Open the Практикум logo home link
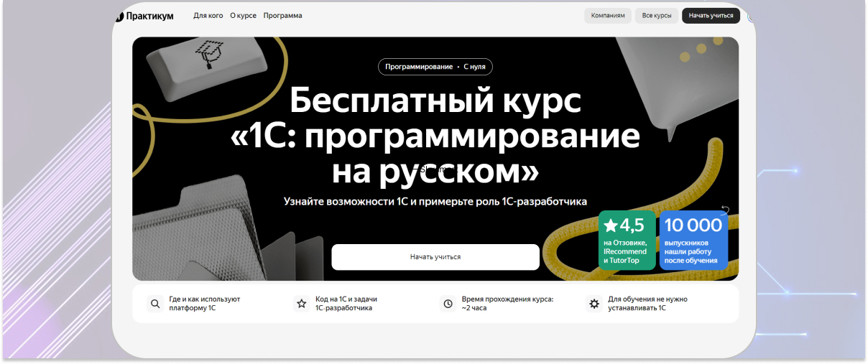Screen dimensions: 868x364 click(x=144, y=16)
